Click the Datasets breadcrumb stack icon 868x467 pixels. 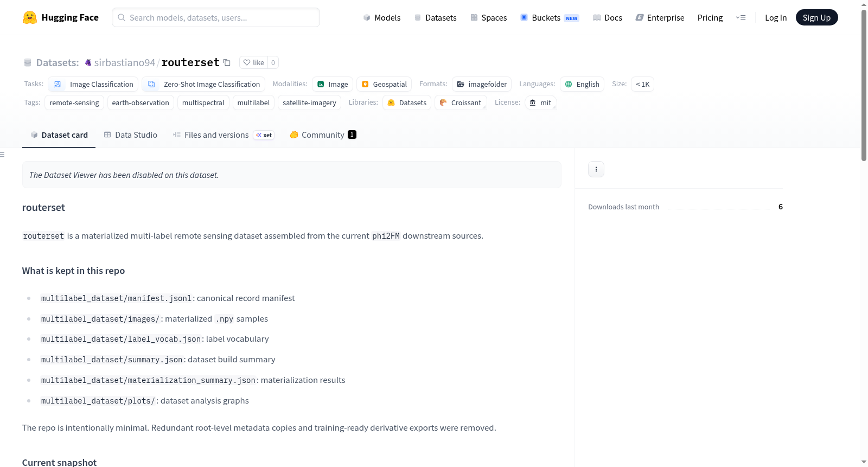[x=28, y=62]
